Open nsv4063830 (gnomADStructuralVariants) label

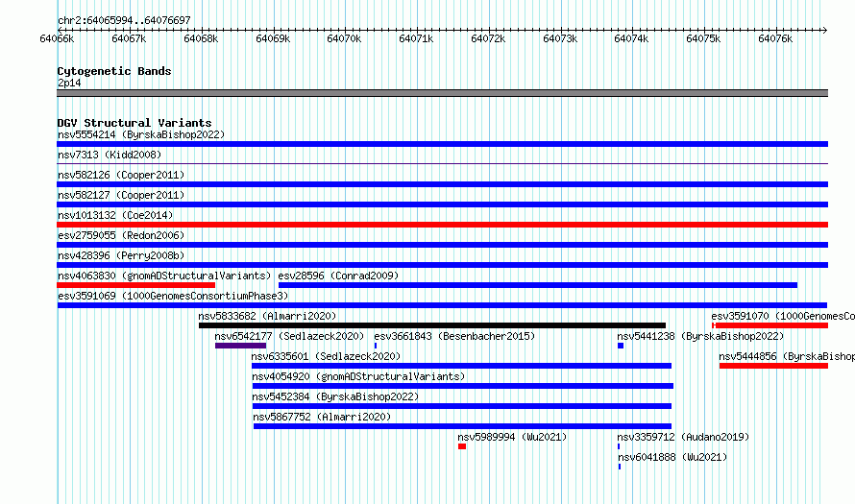164,276
